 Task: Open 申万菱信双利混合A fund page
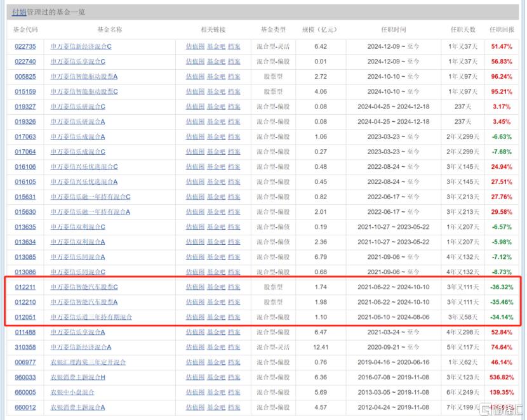click(77, 242)
